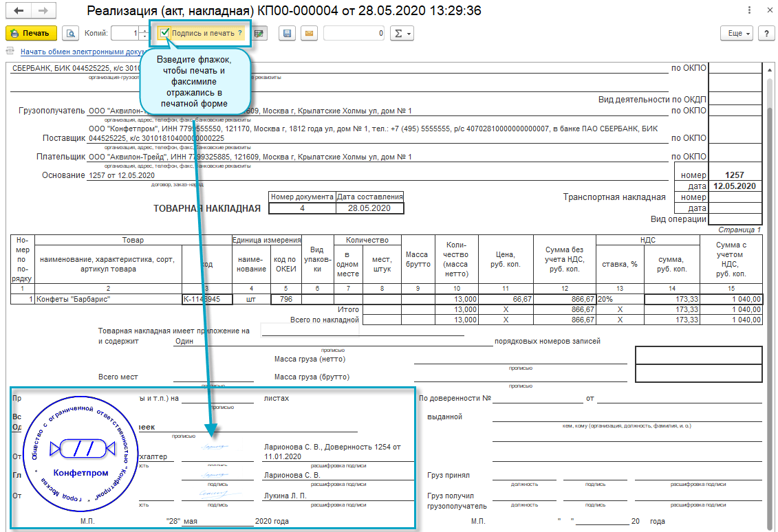Click the electronic document exchange icon
Image resolution: width=778 pixels, height=532 pixels.
point(10,51)
